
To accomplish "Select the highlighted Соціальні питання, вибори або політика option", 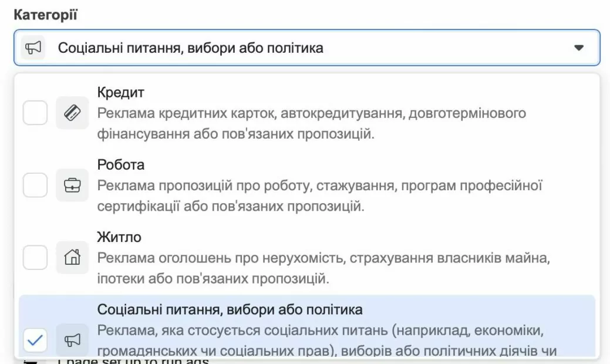I will tap(230, 309).
